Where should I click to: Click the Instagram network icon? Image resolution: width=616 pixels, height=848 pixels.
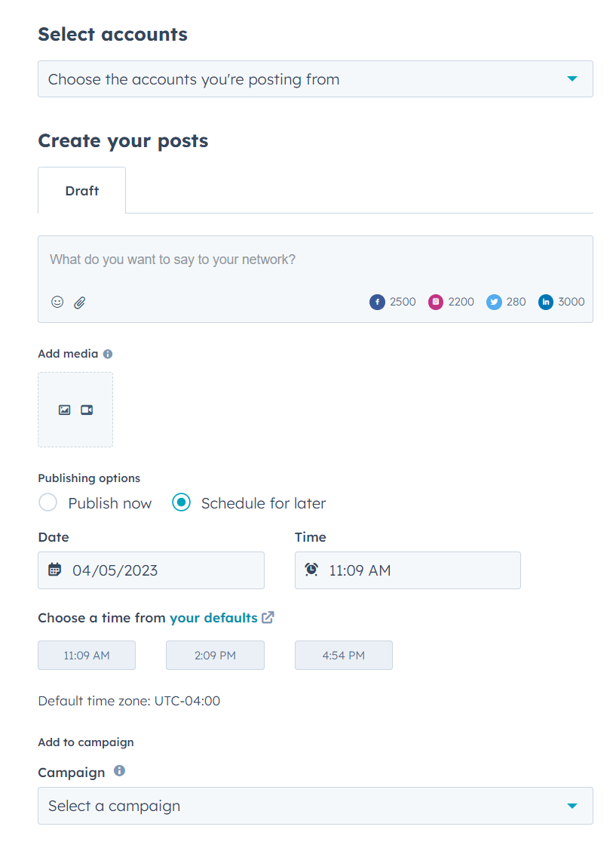(436, 302)
